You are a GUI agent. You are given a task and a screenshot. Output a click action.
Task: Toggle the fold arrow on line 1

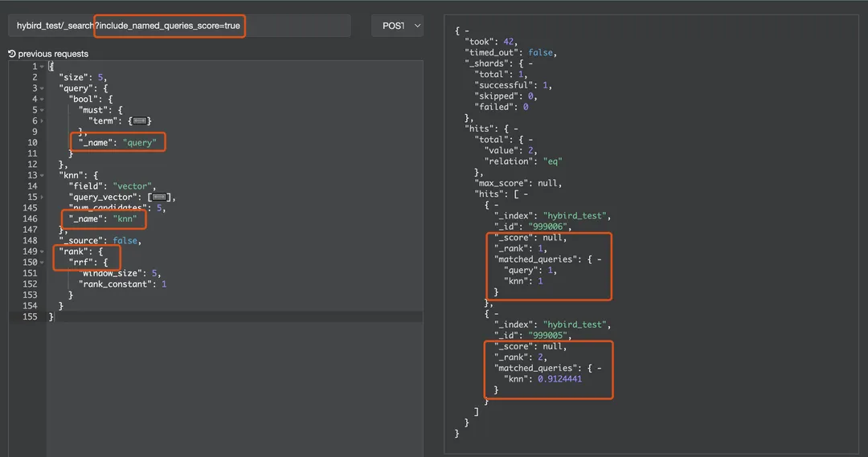coord(42,67)
